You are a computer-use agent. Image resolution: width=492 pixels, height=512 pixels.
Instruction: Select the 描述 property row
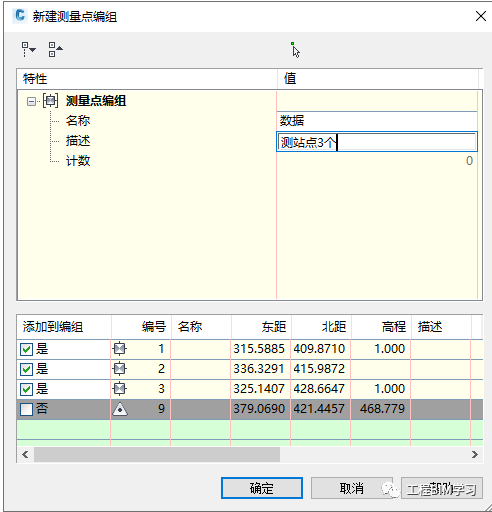[247, 141]
